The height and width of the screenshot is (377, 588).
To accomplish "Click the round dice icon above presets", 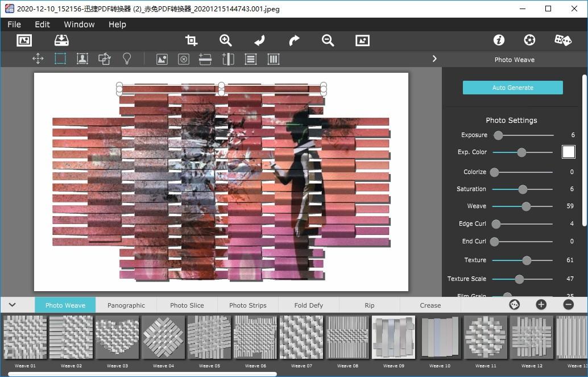I will [515, 305].
